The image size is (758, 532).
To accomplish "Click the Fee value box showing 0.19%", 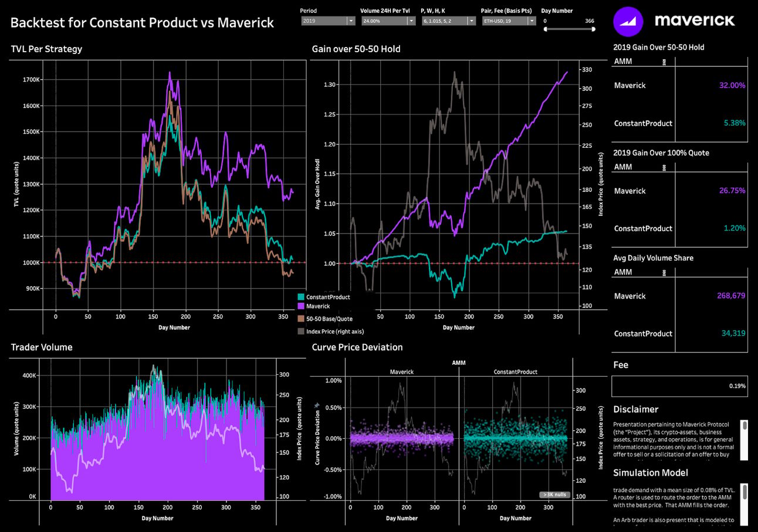I will [x=679, y=386].
